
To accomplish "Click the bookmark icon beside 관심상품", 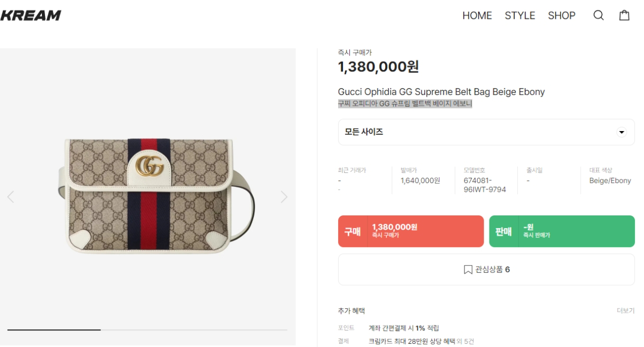I will 468,270.
